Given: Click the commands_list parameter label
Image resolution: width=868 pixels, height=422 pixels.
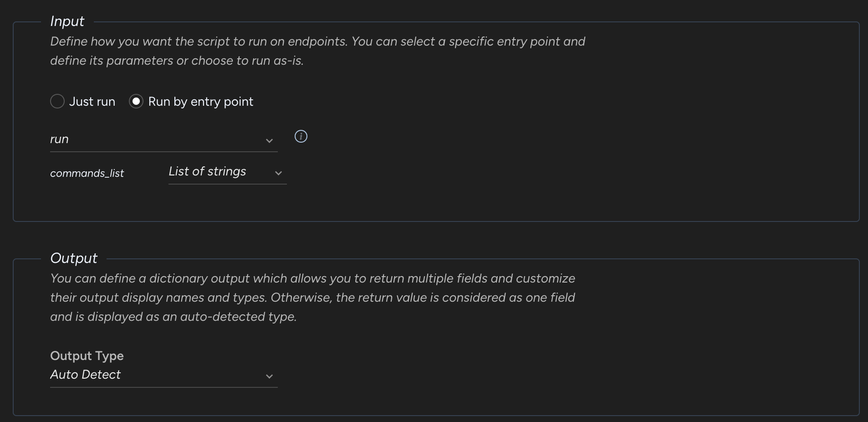Looking at the screenshot, I should pyautogui.click(x=87, y=173).
